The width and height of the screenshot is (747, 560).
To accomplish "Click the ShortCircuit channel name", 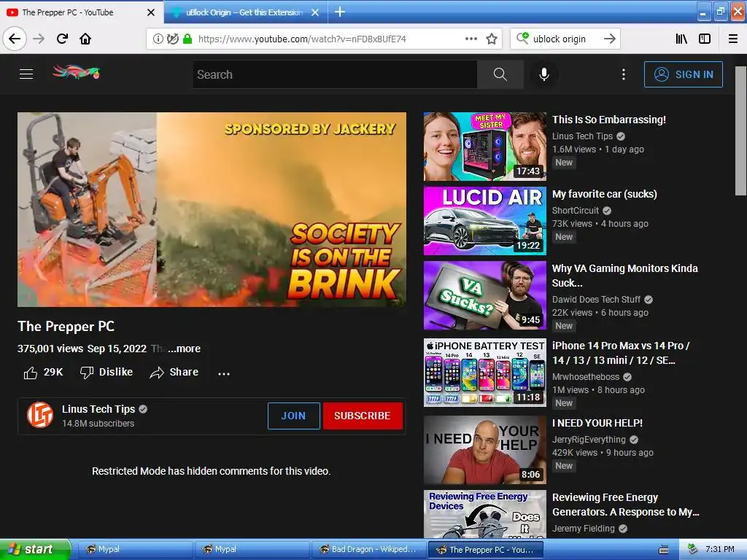I will tap(575, 211).
